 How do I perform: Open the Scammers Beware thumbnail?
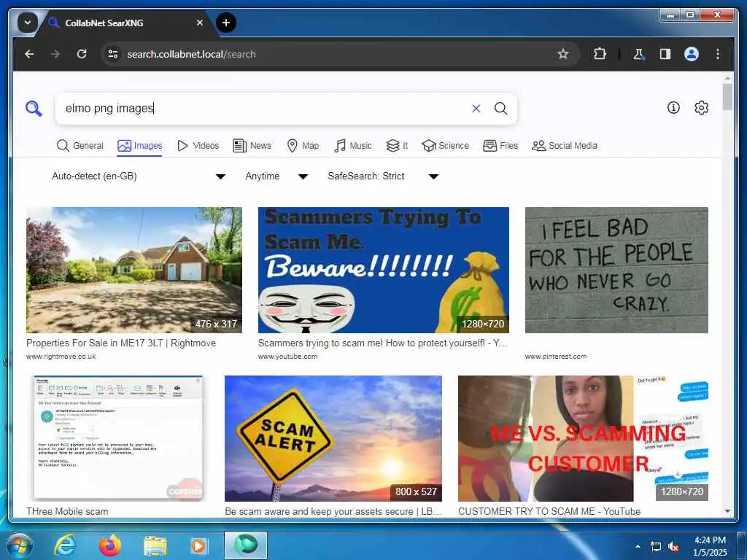[384, 270]
